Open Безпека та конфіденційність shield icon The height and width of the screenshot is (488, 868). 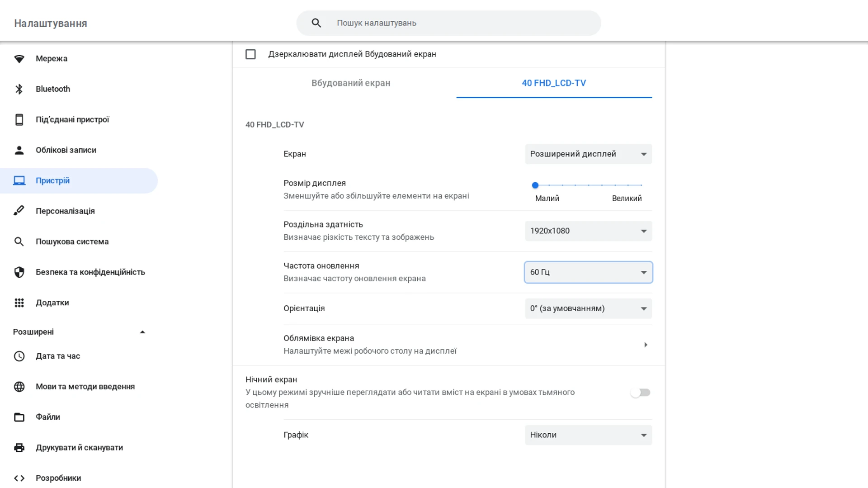(19, 272)
